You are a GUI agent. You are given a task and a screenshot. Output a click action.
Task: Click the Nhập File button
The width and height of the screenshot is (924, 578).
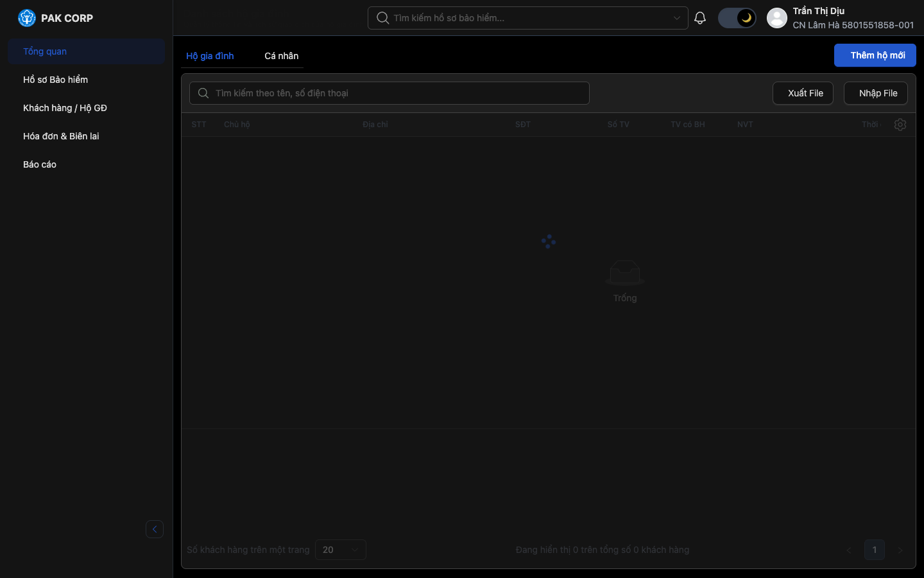coord(876,93)
